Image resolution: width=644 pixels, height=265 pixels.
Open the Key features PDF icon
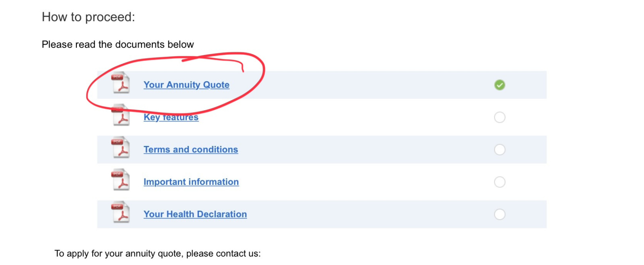coord(121,116)
